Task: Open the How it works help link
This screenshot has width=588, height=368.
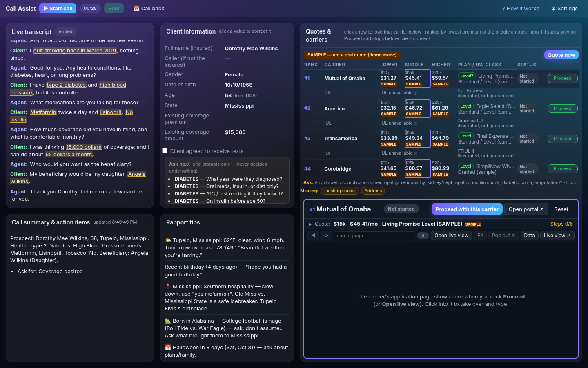Action: tap(521, 8)
